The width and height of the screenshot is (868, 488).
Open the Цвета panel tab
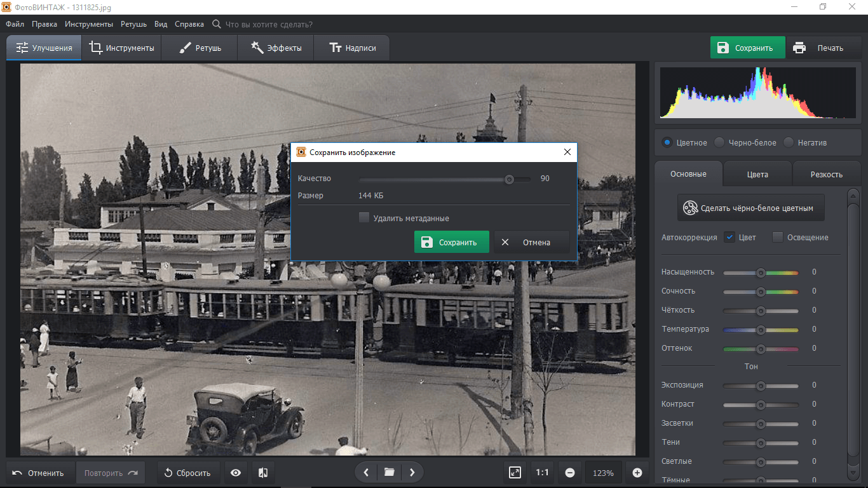point(757,174)
